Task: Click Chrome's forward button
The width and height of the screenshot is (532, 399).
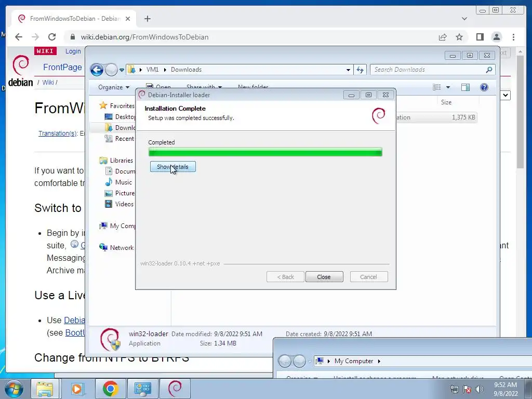Action: click(35, 37)
